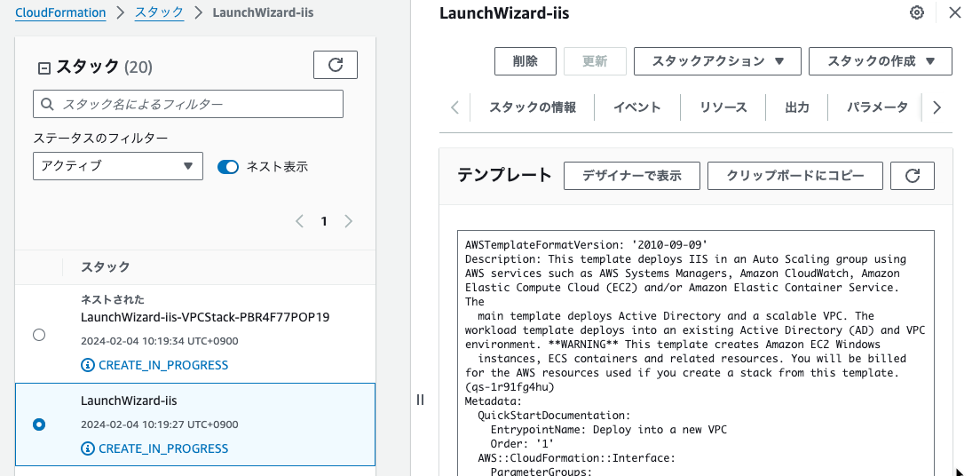Viewport: 980px width, 476px height.
Task: Open スタックの作成 dropdown menu
Action: (x=881, y=61)
